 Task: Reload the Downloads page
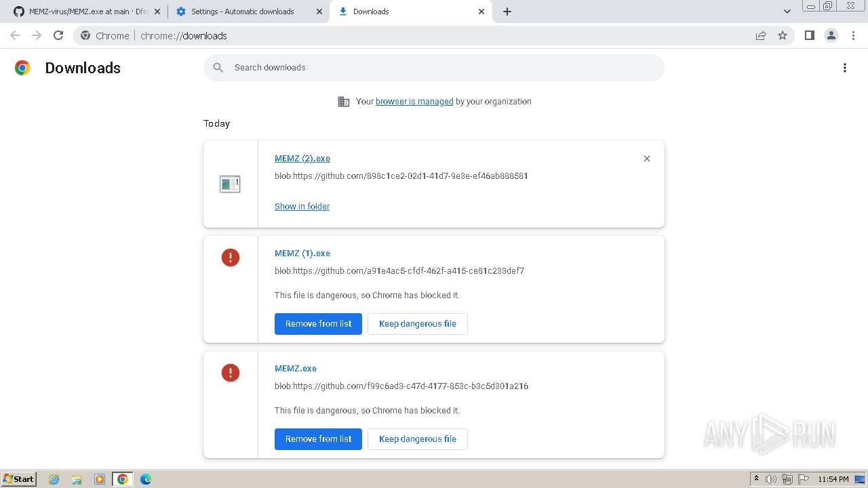[x=58, y=35]
